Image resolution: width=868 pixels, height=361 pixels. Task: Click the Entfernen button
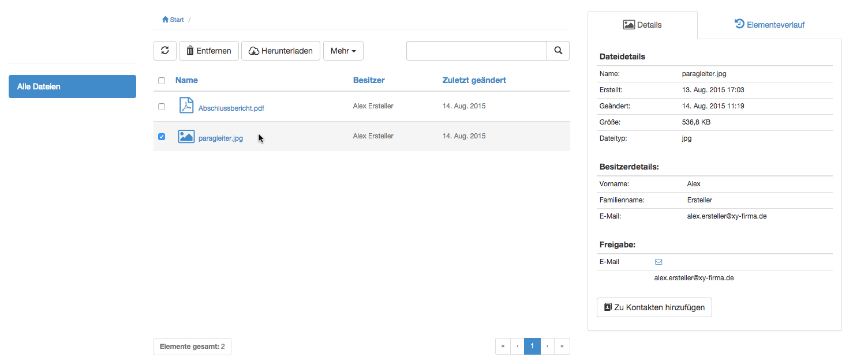tap(209, 51)
